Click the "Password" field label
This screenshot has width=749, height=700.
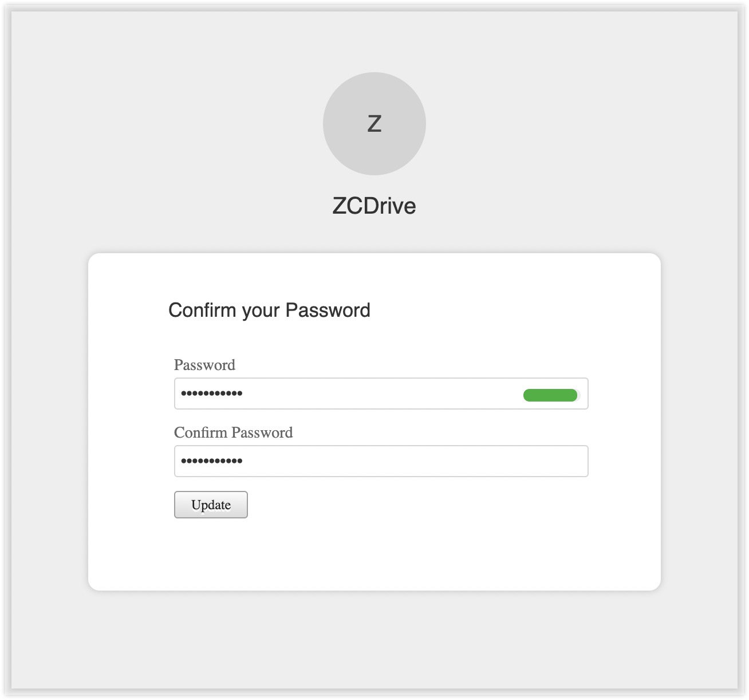click(x=204, y=365)
